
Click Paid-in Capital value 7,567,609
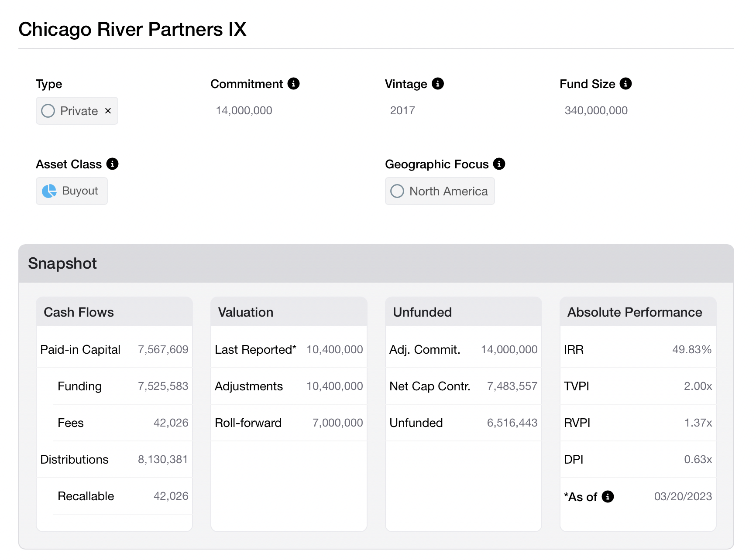[x=163, y=349]
